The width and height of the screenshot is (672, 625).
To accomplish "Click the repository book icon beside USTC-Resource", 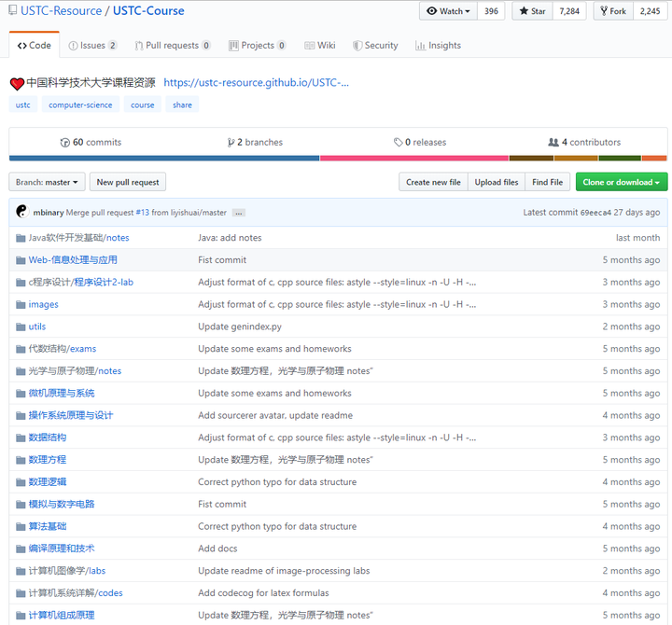I will [13, 10].
